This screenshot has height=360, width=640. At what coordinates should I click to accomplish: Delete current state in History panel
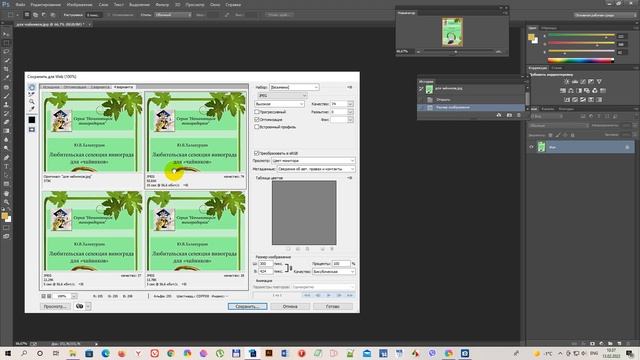click(519, 116)
